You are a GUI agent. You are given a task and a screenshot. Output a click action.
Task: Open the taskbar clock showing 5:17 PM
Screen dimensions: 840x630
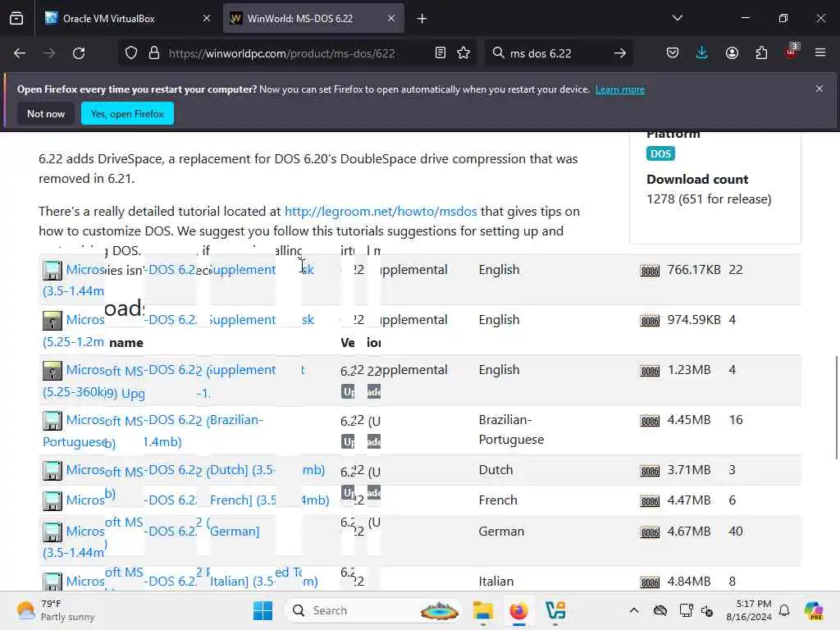749,610
